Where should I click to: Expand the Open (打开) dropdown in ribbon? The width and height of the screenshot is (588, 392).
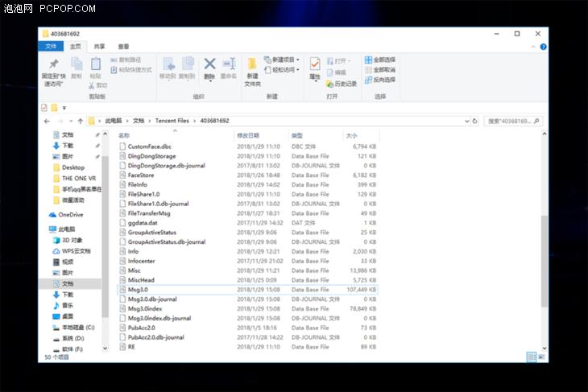(338, 60)
